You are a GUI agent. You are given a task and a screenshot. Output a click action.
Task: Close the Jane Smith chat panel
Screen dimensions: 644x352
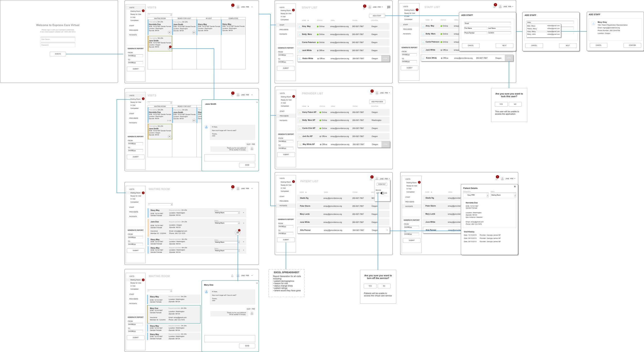point(257,102)
